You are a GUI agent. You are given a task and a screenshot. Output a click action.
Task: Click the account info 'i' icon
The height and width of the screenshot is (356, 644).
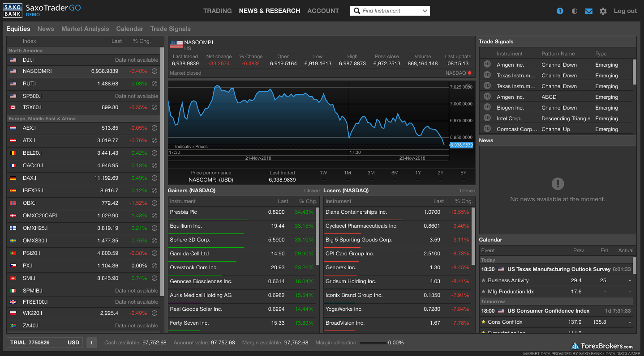pos(91,343)
